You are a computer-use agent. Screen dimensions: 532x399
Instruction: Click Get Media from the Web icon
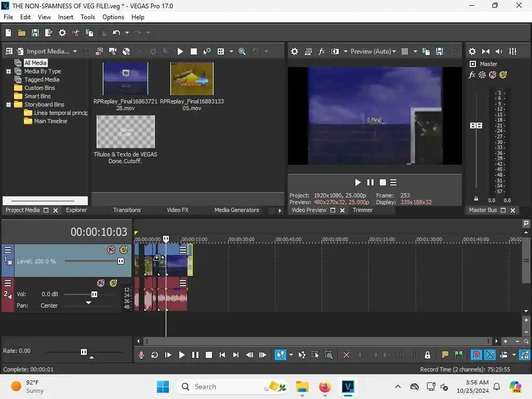[x=126, y=51]
